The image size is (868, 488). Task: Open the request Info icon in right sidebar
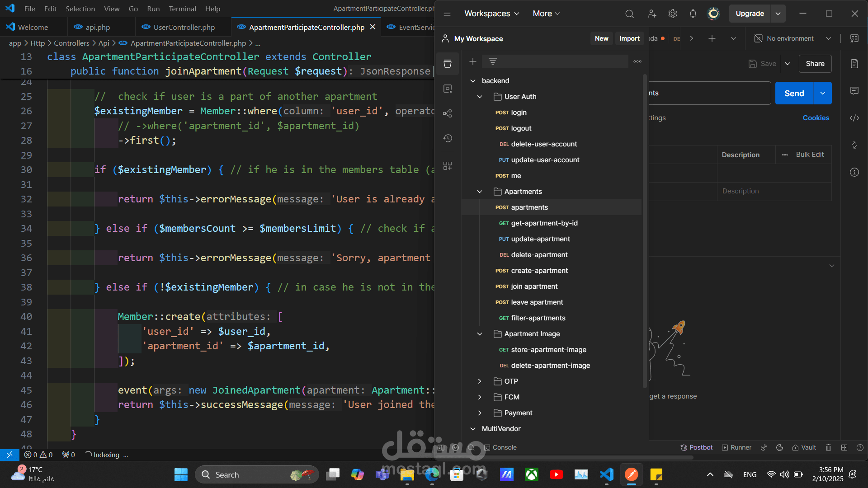tap(854, 172)
